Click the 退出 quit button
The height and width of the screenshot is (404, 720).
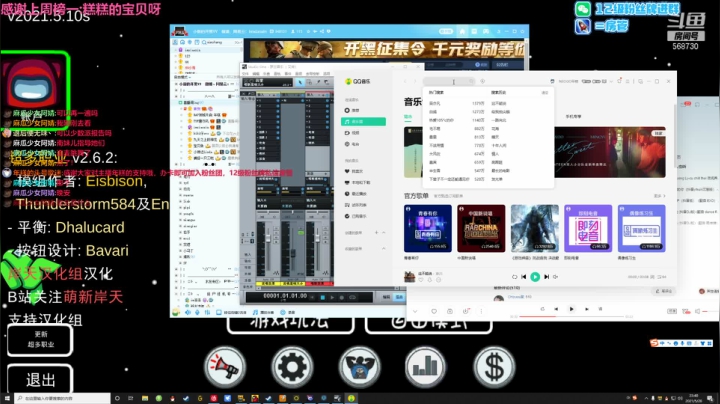pos(40,380)
